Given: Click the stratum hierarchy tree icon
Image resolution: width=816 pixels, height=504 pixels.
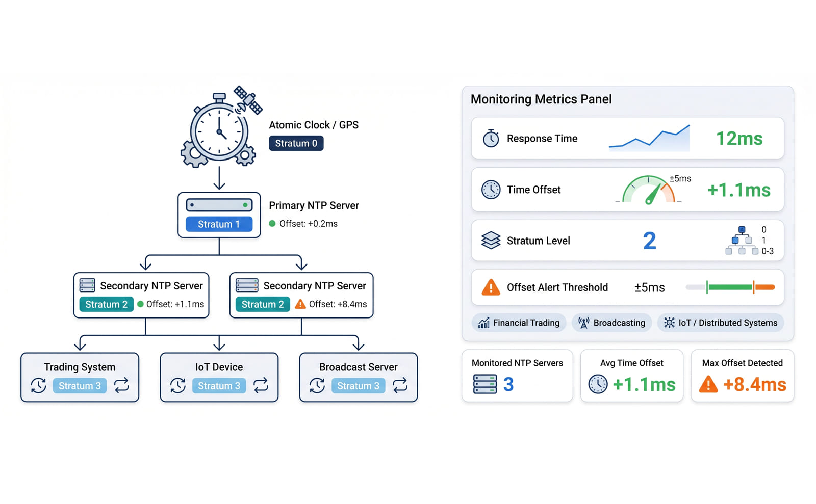Looking at the screenshot, I should tap(742, 241).
